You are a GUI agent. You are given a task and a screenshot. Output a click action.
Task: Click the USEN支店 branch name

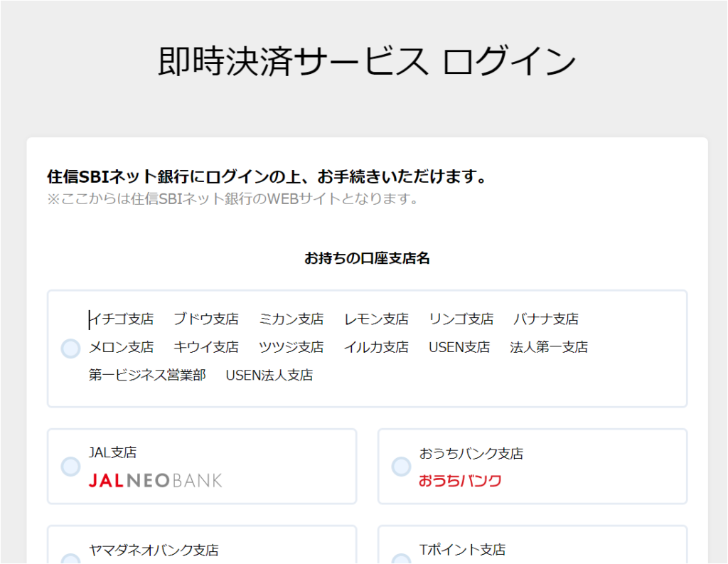459,347
